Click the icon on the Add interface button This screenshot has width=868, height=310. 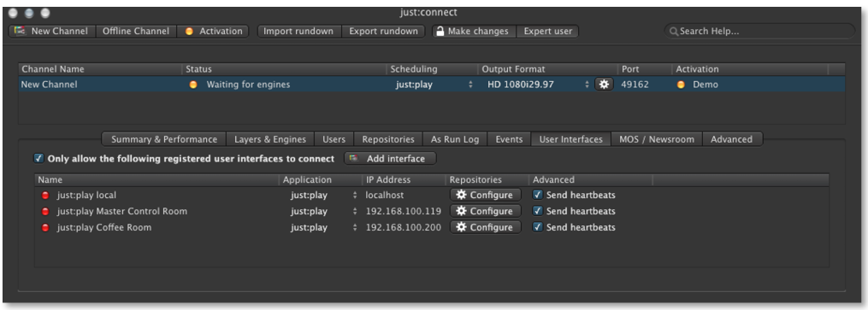(353, 159)
